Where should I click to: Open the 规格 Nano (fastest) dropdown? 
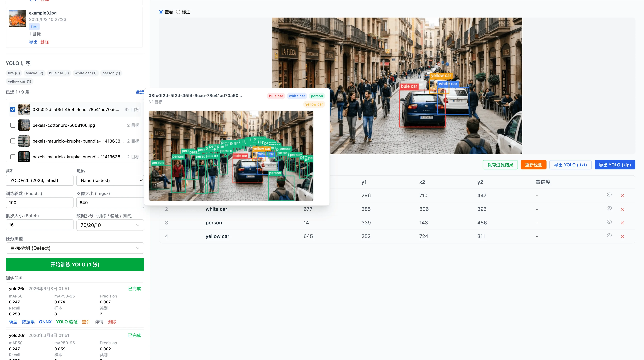point(110,180)
